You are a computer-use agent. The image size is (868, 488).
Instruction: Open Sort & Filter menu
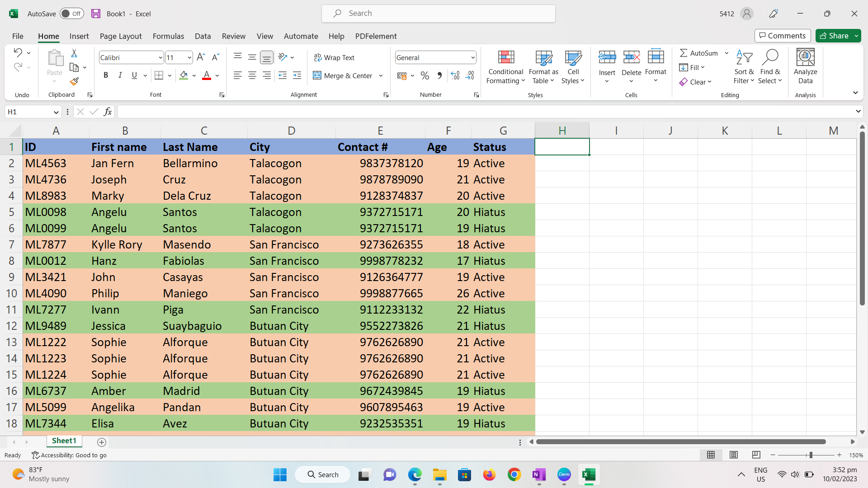[x=744, y=67]
